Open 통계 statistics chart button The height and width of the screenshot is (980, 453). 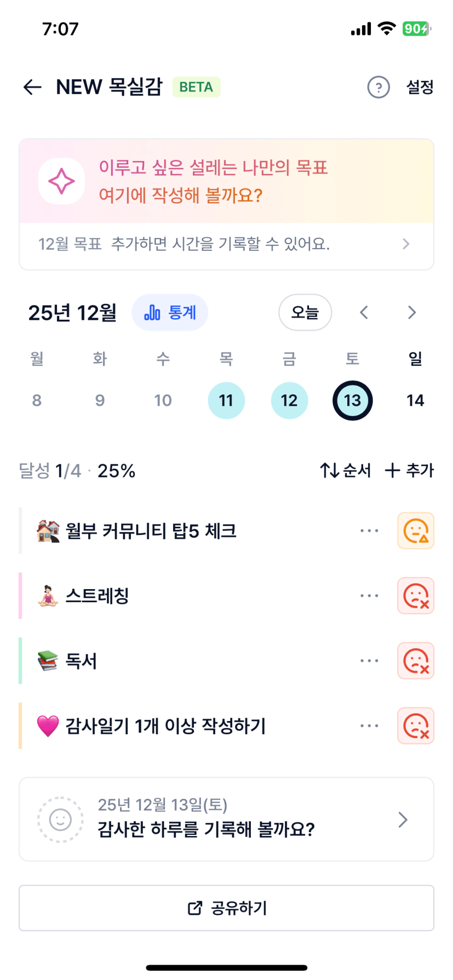[170, 313]
